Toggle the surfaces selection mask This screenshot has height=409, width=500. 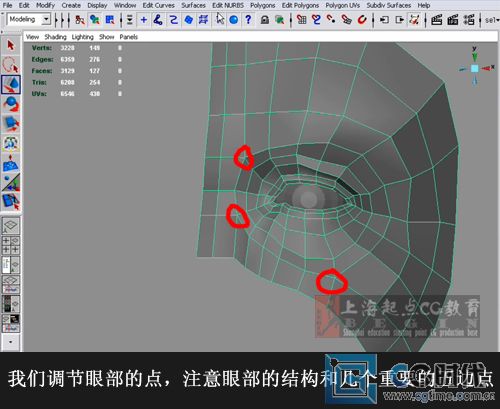[x=188, y=20]
